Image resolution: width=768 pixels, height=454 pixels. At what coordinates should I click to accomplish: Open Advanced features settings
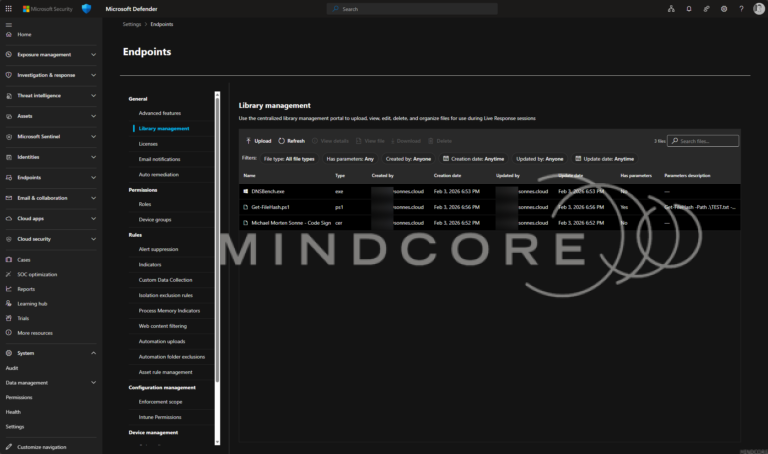coord(160,113)
